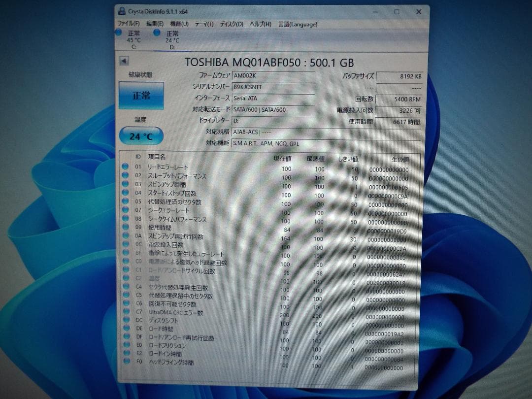Open the 機能(U) menu
The image size is (532, 399).
point(180,24)
